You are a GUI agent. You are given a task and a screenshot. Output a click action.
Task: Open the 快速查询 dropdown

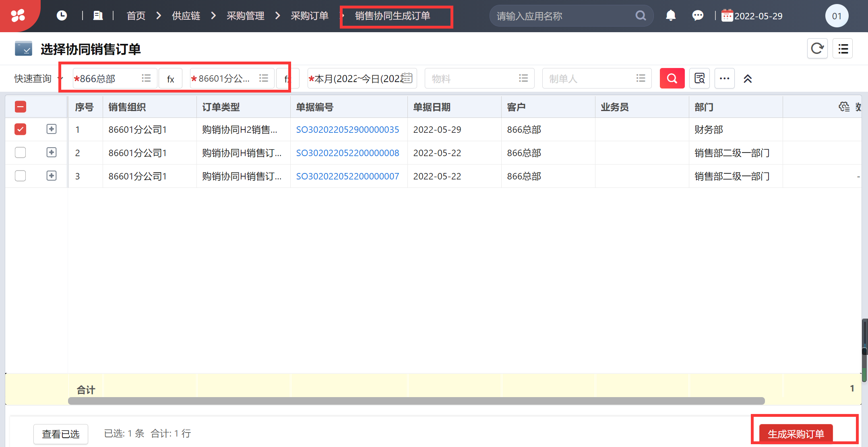pyautogui.click(x=38, y=78)
